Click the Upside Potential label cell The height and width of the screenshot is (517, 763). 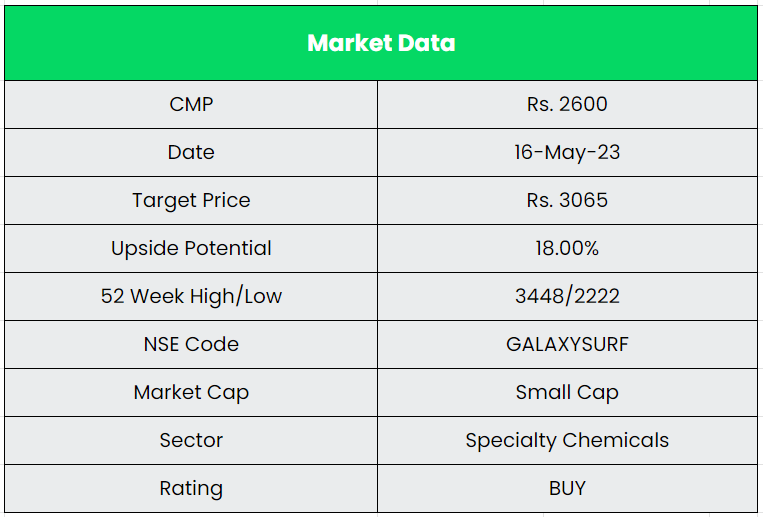tap(191, 248)
